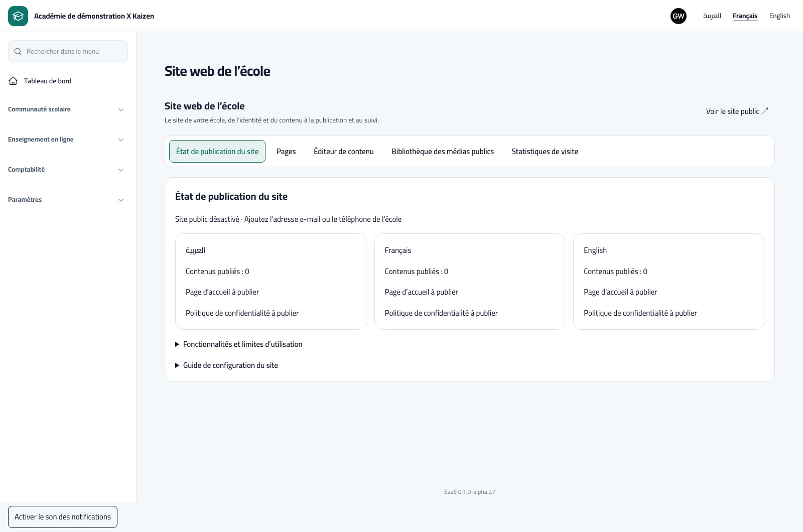Click the Communauté scolaire menu label
This screenshot has width=803, height=532.
pyautogui.click(x=39, y=109)
